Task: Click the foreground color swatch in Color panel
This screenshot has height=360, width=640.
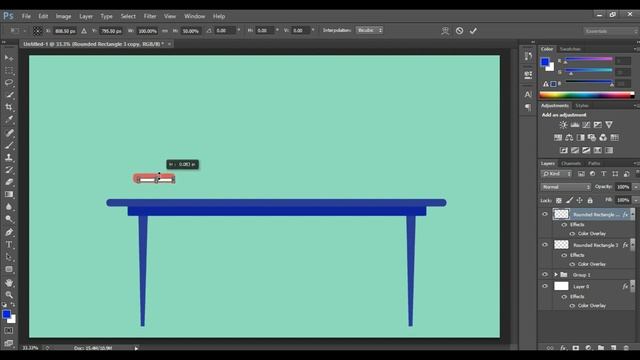Action: 545,62
